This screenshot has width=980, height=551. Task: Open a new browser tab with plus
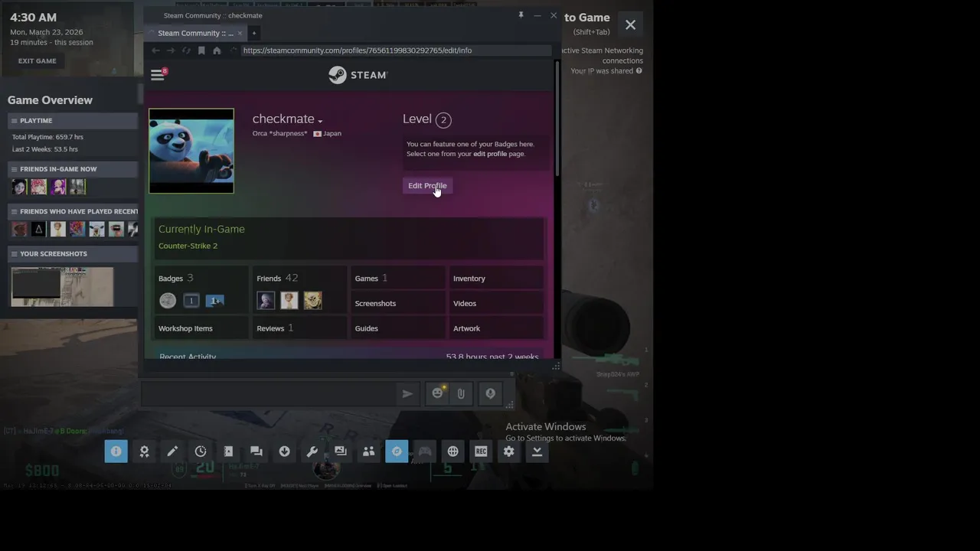coord(254,33)
